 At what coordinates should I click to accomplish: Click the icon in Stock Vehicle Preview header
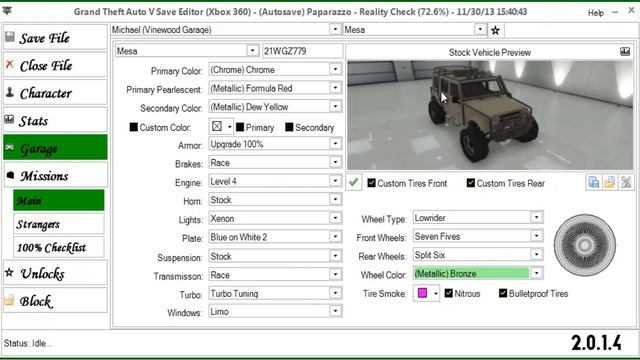625,51
